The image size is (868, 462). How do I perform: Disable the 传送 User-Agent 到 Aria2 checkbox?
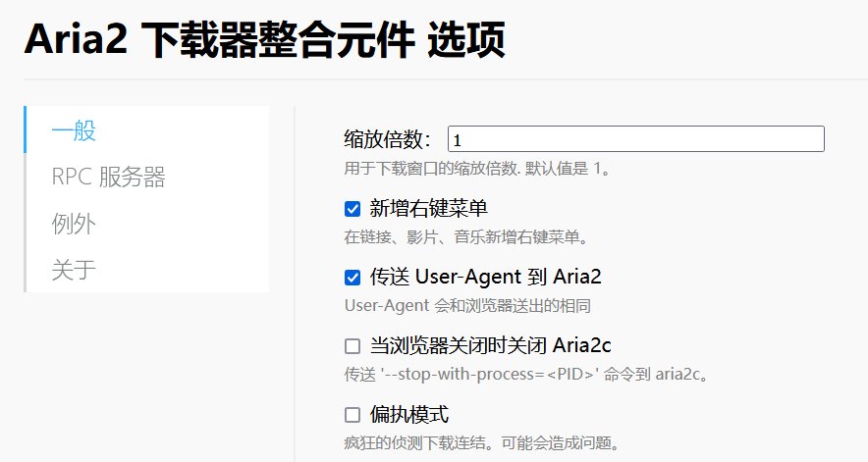point(353,278)
